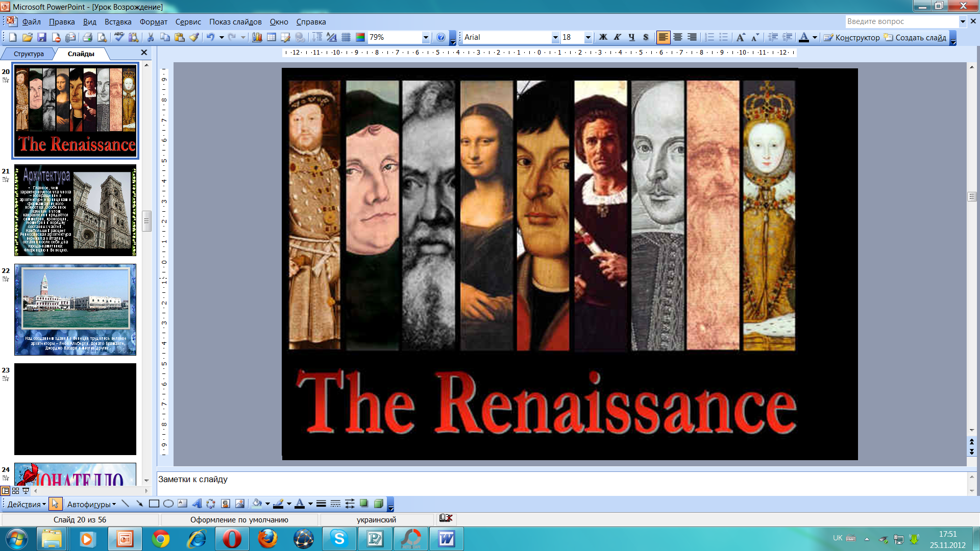Open the font size 18 dropdown

point(588,37)
